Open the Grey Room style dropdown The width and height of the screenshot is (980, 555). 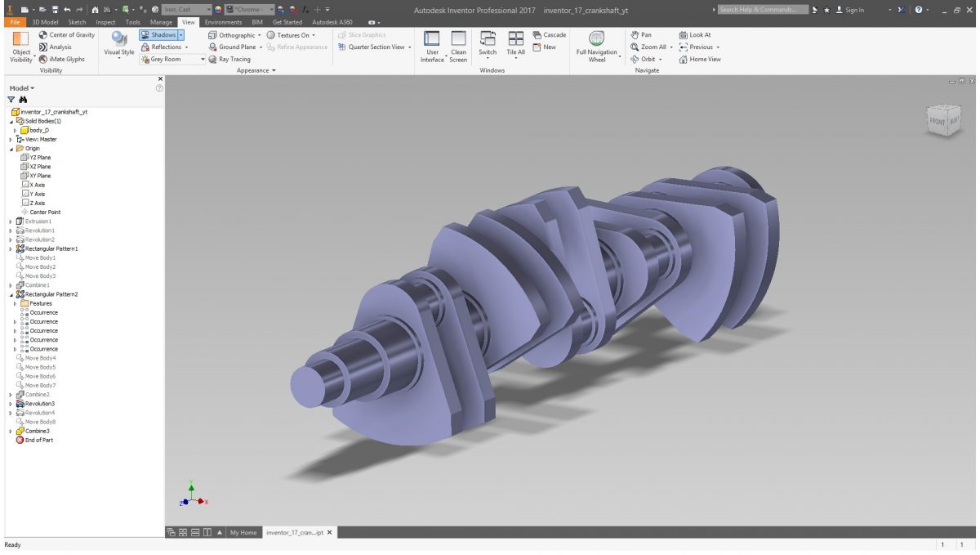point(201,59)
